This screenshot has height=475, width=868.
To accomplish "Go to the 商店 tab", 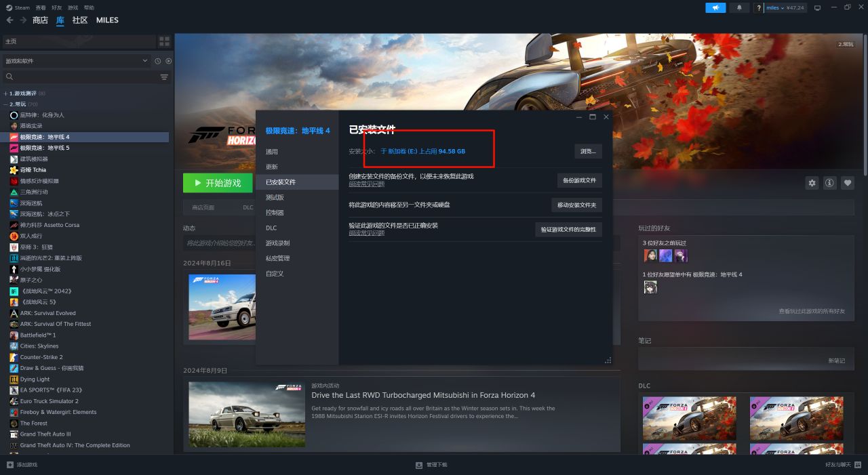I will [x=40, y=20].
